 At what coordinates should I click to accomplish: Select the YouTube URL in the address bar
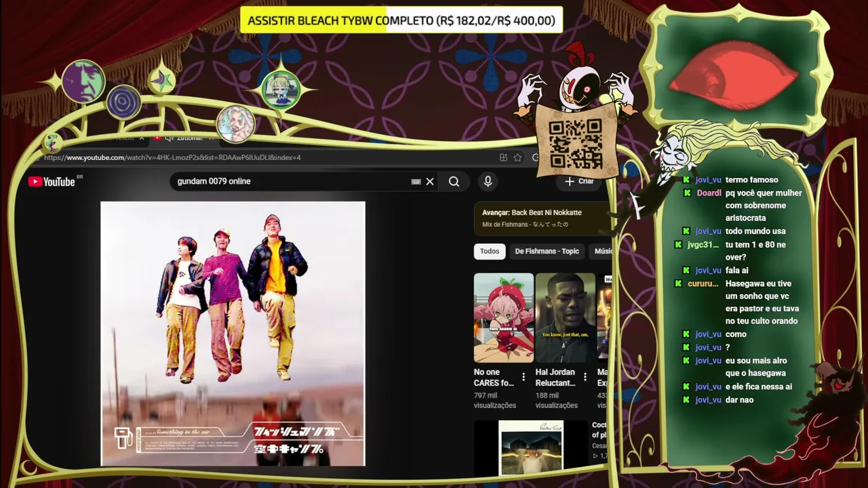172,157
